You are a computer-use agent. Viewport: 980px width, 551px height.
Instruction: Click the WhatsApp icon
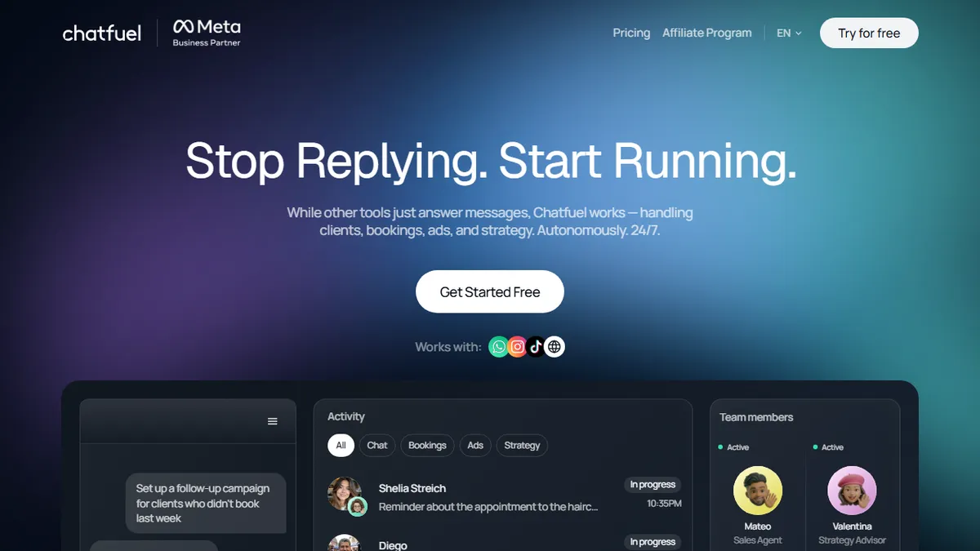[498, 347]
